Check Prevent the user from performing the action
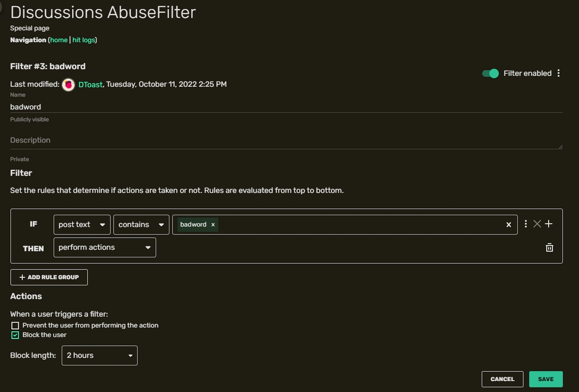 (x=15, y=325)
